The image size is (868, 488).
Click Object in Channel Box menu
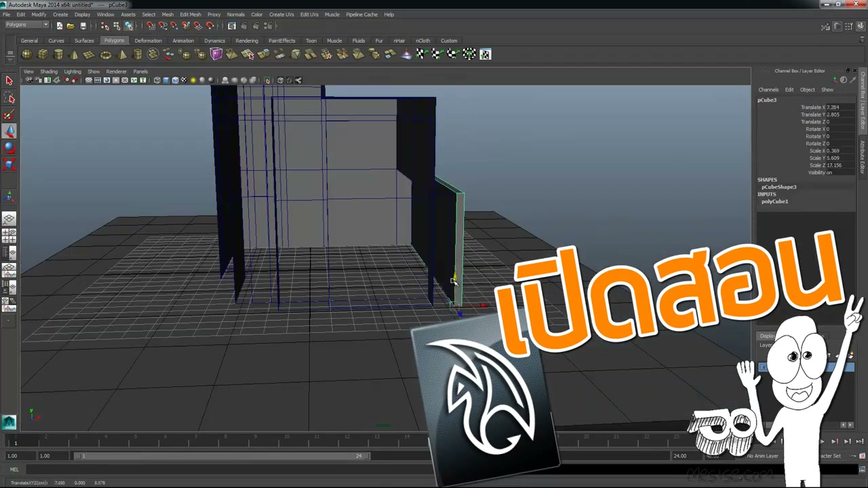click(807, 89)
